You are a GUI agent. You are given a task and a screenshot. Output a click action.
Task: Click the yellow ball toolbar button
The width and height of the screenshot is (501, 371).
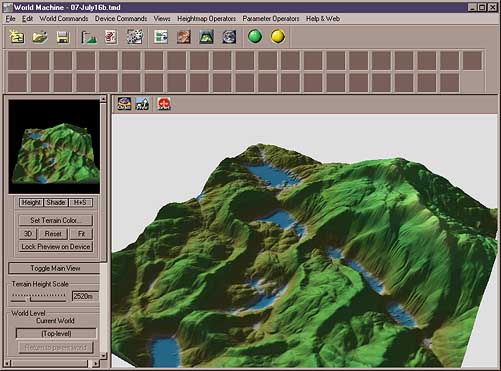click(x=278, y=36)
